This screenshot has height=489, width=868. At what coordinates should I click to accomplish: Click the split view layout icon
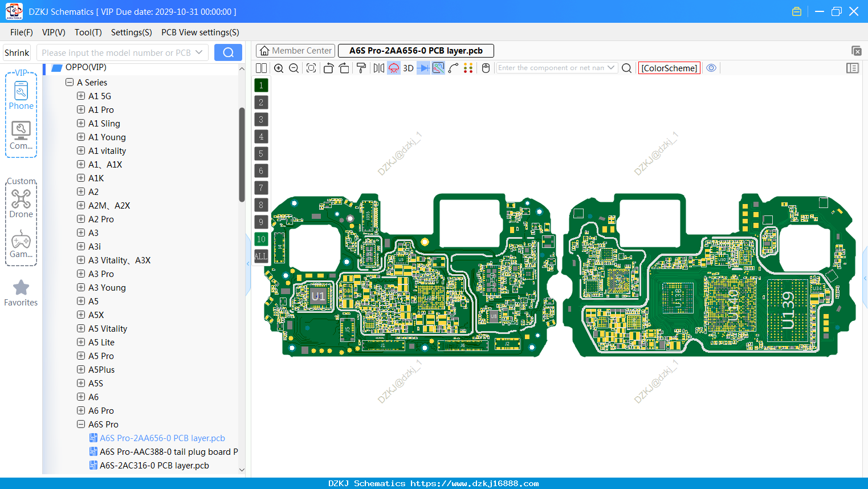click(x=261, y=68)
